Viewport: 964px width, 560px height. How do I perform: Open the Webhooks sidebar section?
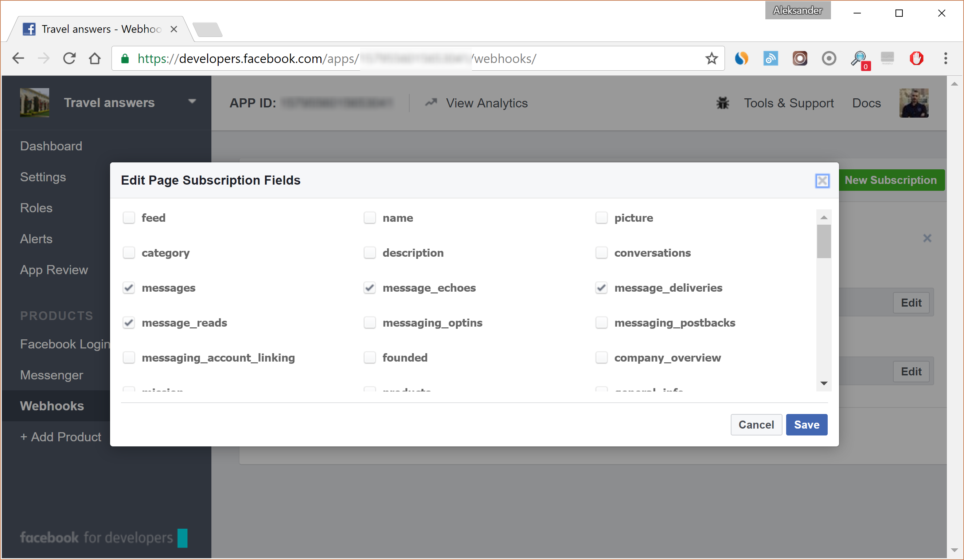(x=52, y=406)
